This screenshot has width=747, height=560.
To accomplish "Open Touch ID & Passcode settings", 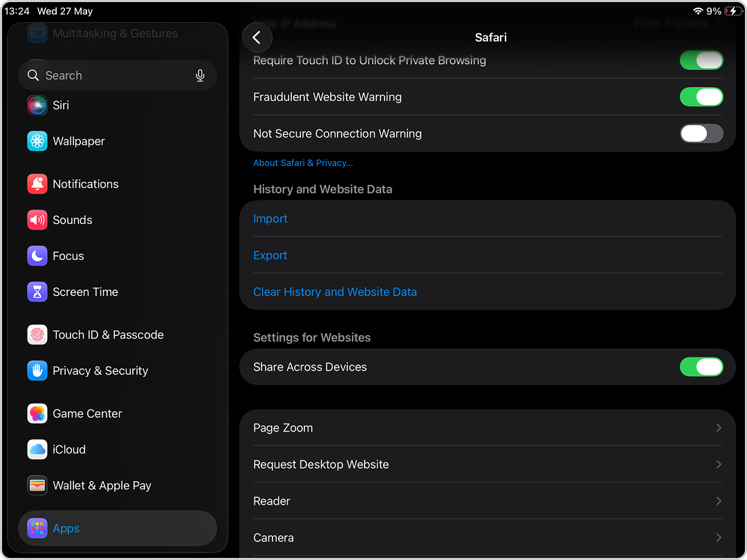I will click(118, 335).
